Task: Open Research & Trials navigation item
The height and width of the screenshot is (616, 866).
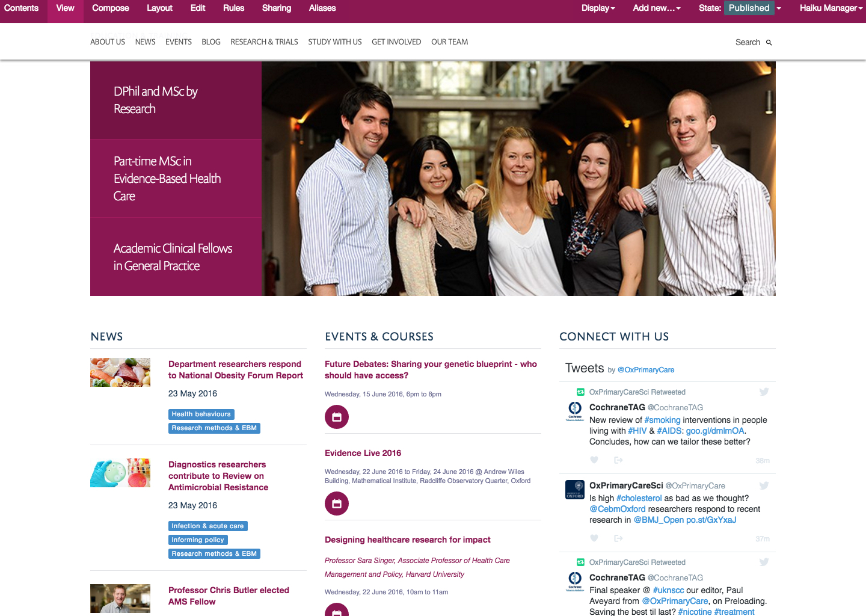Action: pyautogui.click(x=264, y=42)
